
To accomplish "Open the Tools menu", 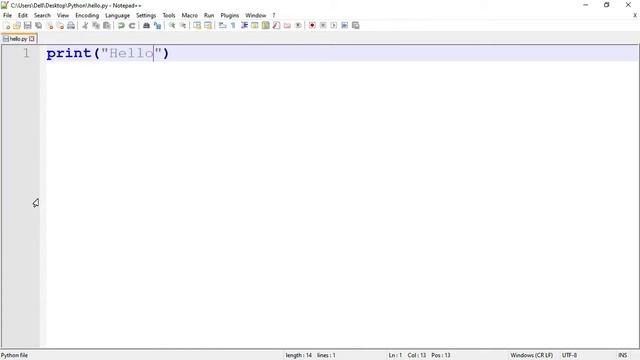I will 169,15.
